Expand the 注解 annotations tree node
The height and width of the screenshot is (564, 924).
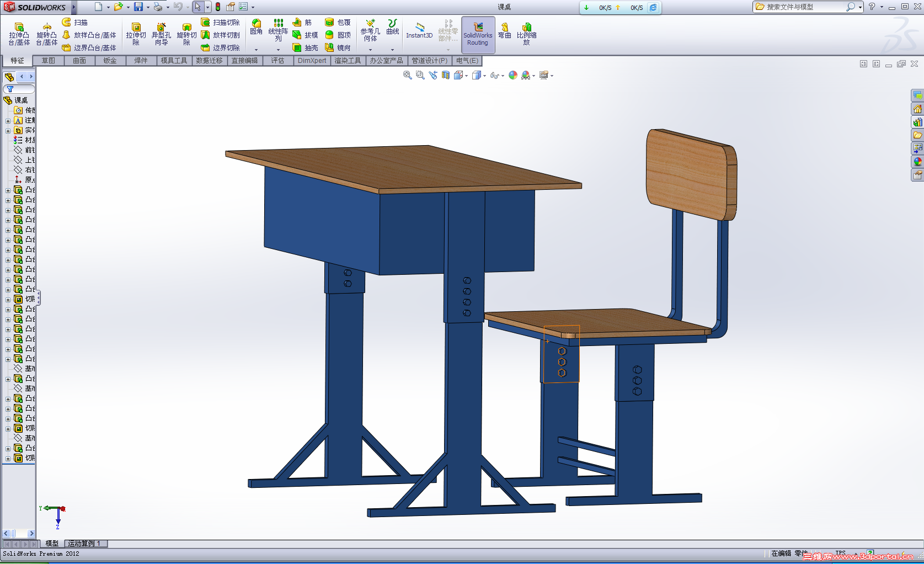(8, 120)
